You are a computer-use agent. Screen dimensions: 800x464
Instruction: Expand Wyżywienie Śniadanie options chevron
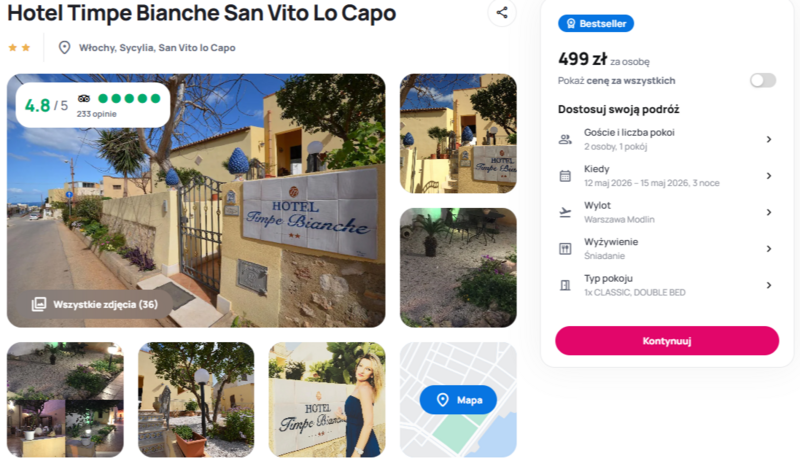point(768,249)
